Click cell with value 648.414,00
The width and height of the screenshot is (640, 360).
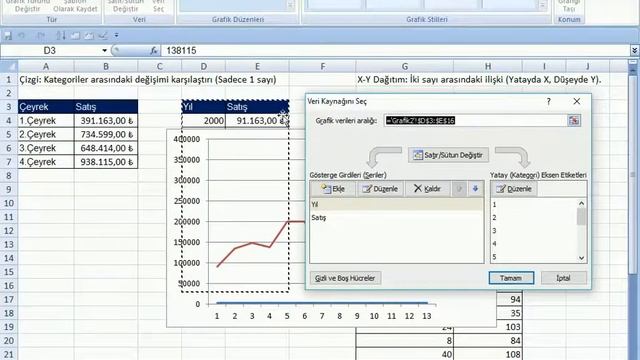(106, 148)
